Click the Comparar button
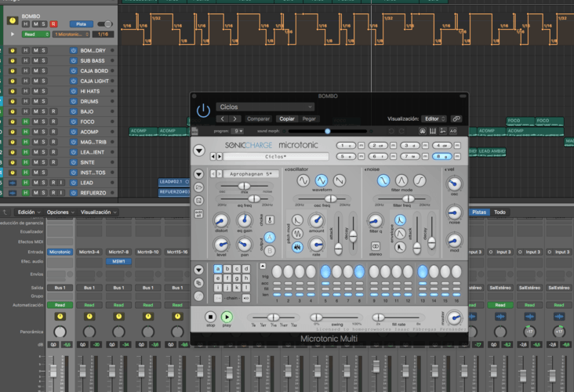The width and height of the screenshot is (574, 392). point(258,118)
